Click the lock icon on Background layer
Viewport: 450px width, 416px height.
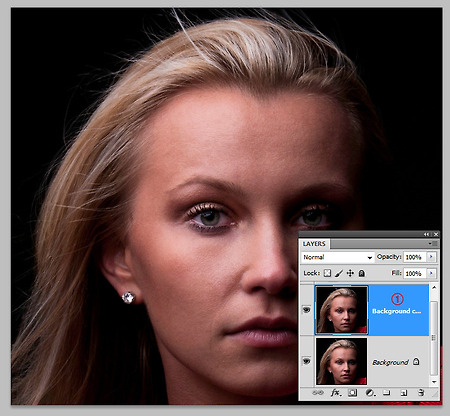[x=416, y=361]
